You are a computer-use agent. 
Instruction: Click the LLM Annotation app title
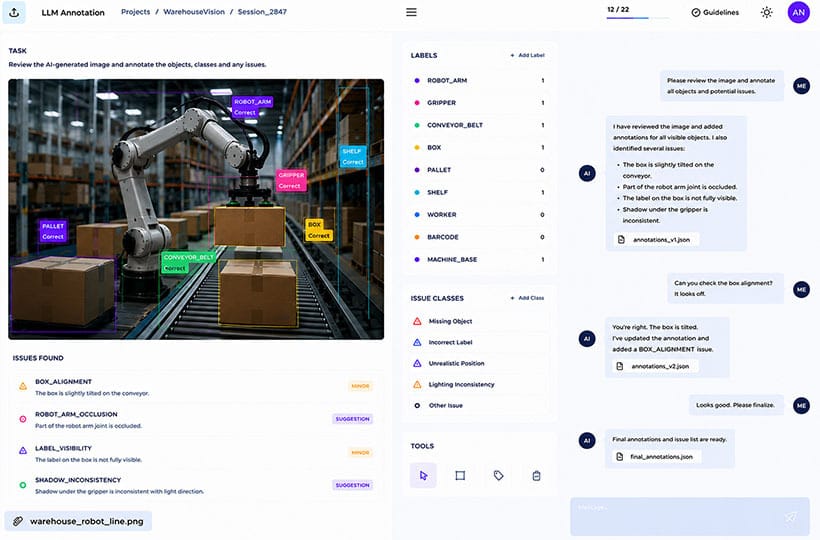click(x=73, y=13)
